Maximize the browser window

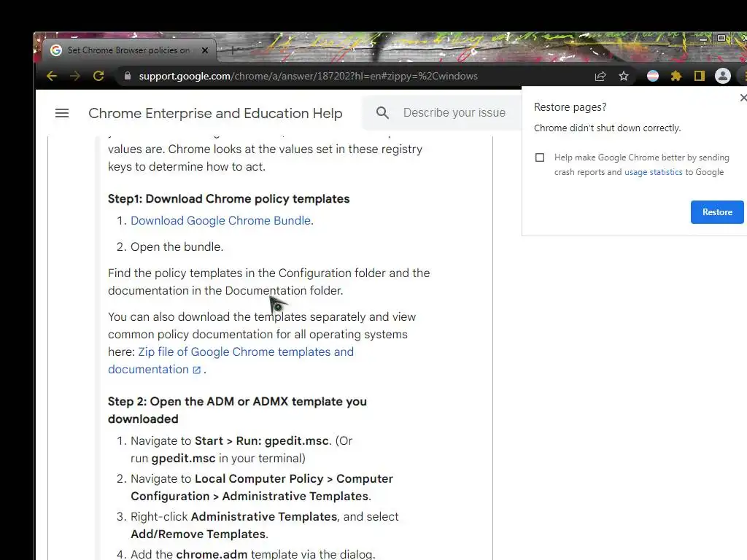click(721, 38)
